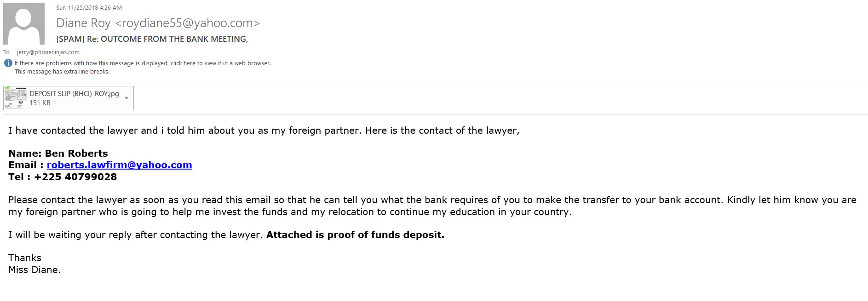Click the first paragraph about the lawyer

[264, 131]
